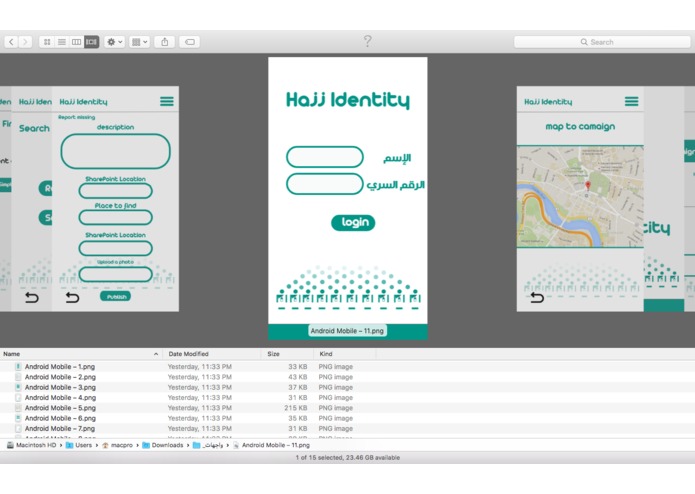Click back arrow in map preview
The image size is (695, 494).
[537, 297]
